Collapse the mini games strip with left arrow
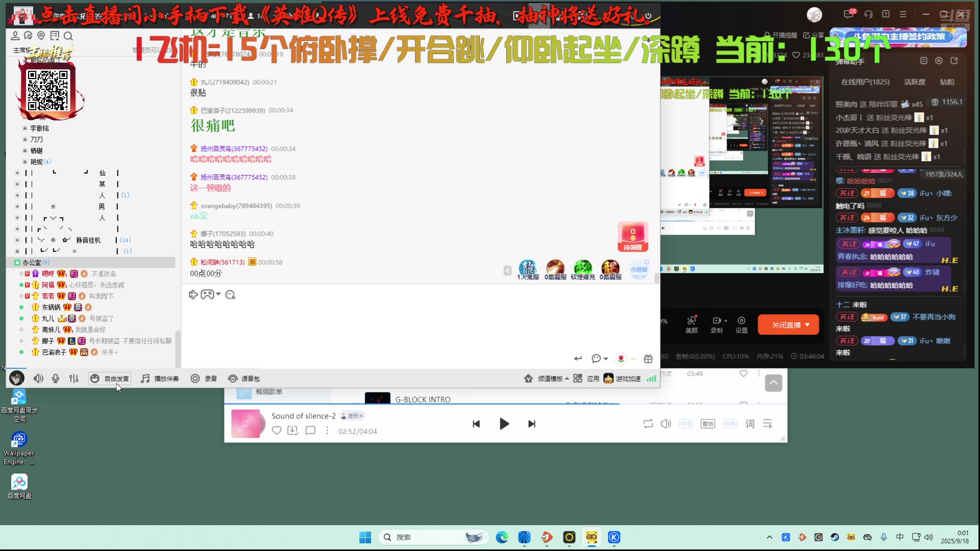This screenshot has width=980, height=551. [x=507, y=271]
